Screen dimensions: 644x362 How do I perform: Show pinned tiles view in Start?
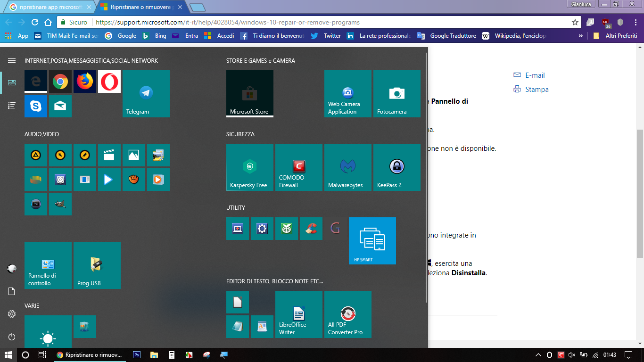pyautogui.click(x=12, y=83)
